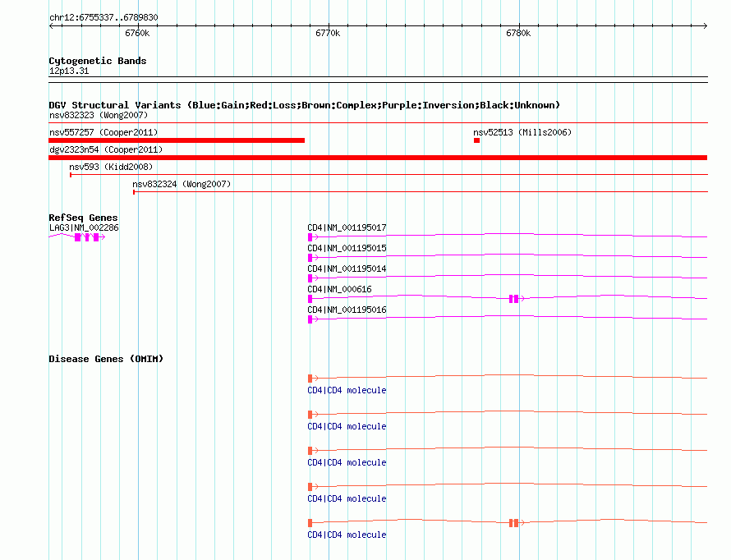
Task: Click the magenta exon pair on NM_000616 near 6780k
Action: [x=513, y=299]
